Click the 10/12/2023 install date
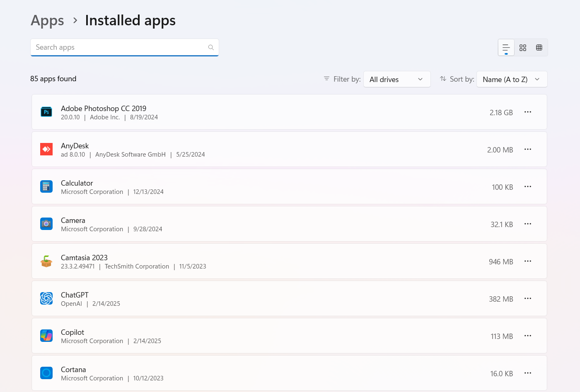The image size is (580, 392). [148, 378]
